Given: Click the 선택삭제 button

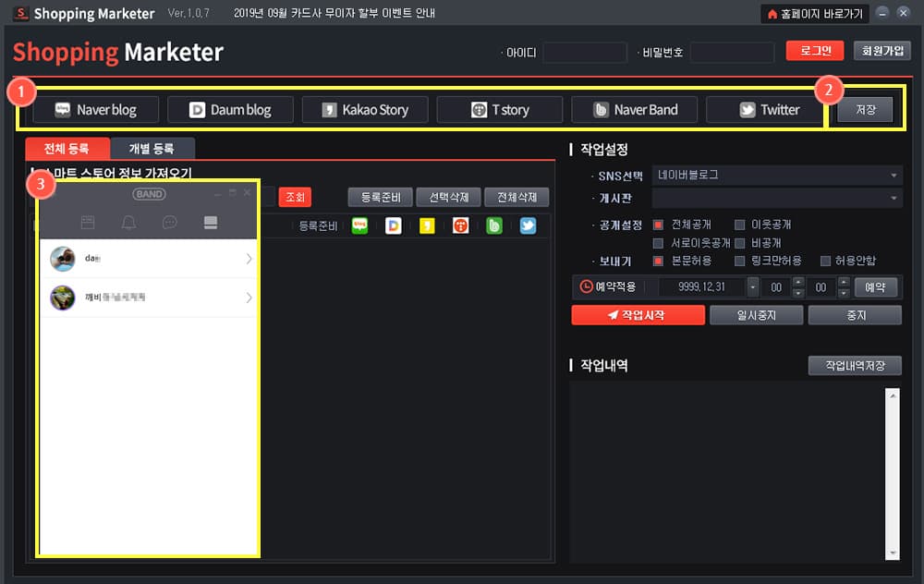Looking at the screenshot, I should tap(448, 197).
